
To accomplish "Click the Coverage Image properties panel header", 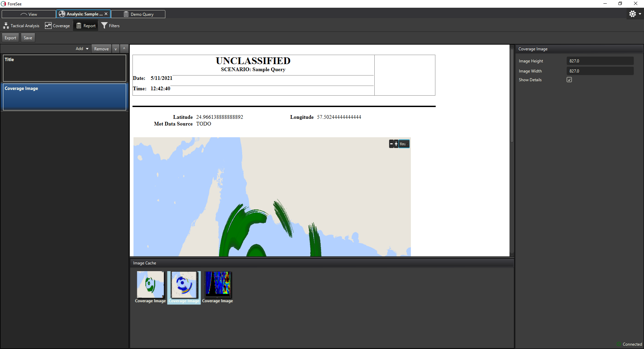I will [579, 49].
